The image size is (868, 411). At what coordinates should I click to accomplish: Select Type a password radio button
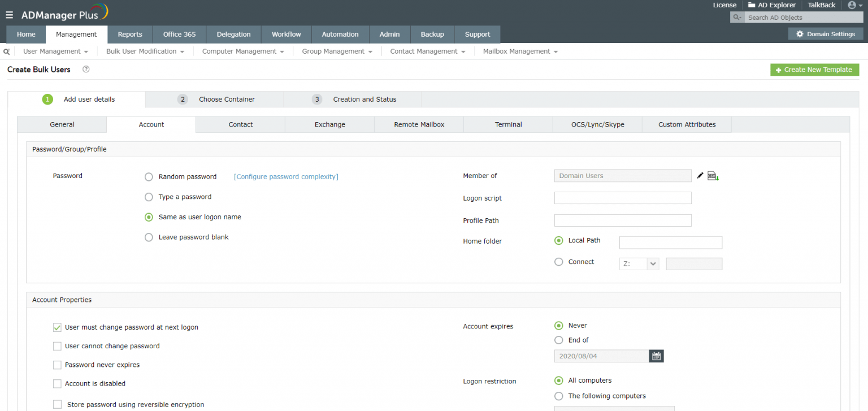point(149,197)
